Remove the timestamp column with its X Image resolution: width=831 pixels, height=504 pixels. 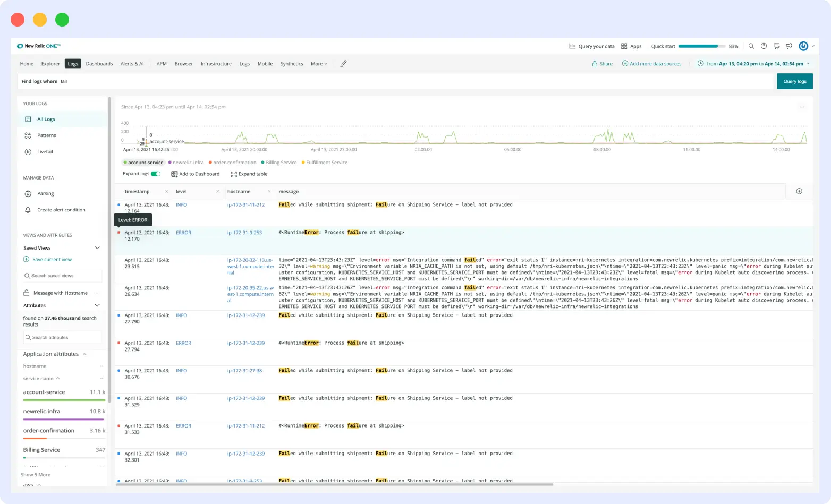coord(166,192)
